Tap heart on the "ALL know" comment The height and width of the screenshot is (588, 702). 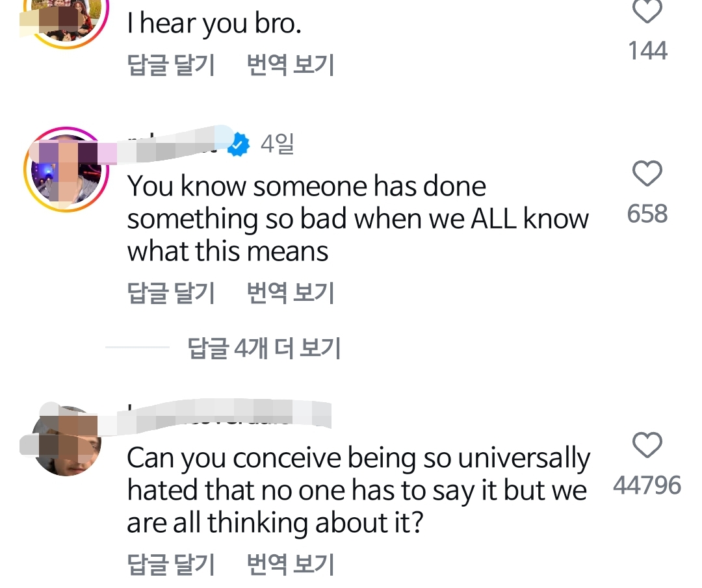tap(647, 174)
